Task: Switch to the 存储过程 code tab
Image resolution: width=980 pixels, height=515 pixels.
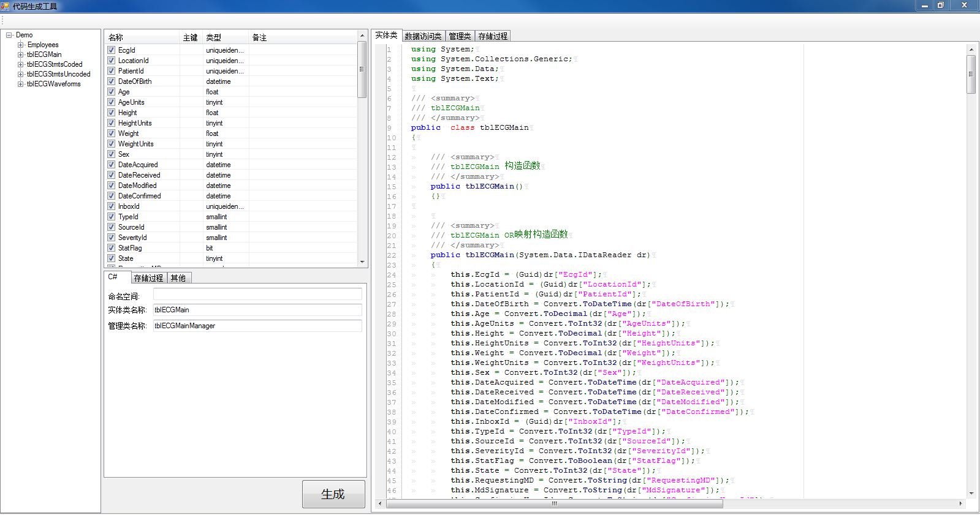Action: [x=493, y=36]
